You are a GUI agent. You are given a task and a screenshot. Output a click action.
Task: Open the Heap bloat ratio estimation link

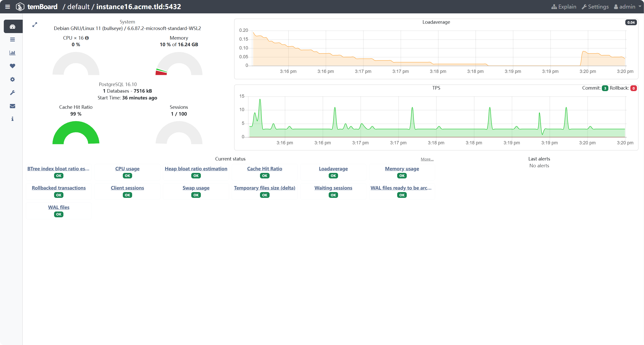pyautogui.click(x=196, y=169)
